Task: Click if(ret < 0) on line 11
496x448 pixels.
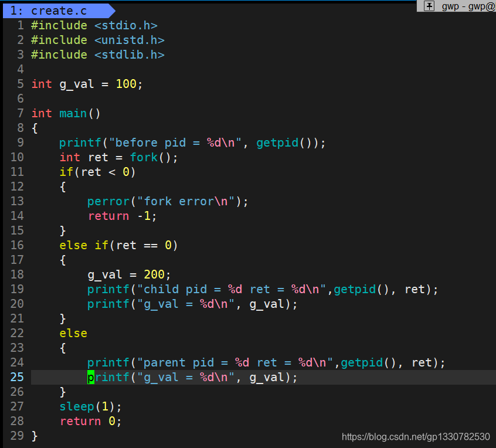Action: pos(97,172)
